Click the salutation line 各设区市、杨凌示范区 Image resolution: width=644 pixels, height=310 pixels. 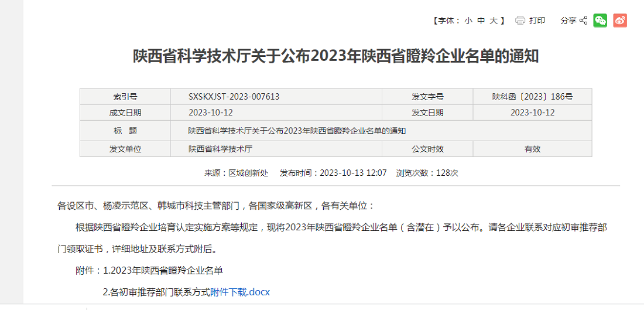(x=216, y=205)
